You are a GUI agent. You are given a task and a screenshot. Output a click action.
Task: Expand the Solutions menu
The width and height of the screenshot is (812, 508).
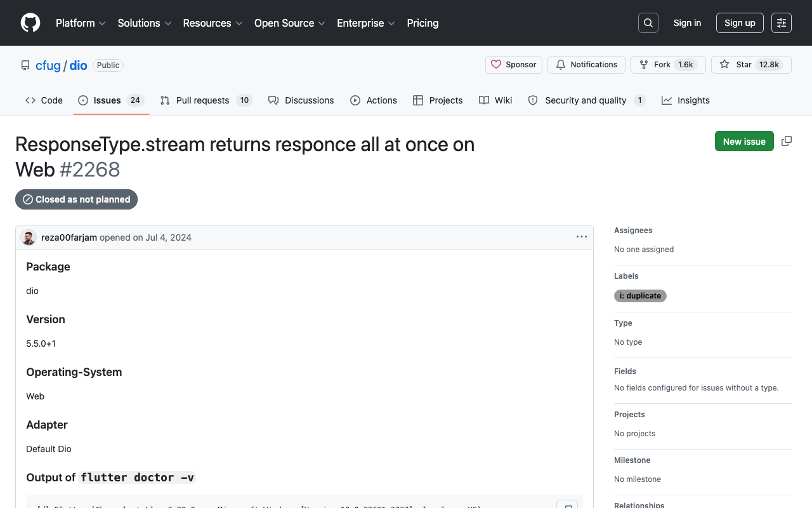coord(145,23)
